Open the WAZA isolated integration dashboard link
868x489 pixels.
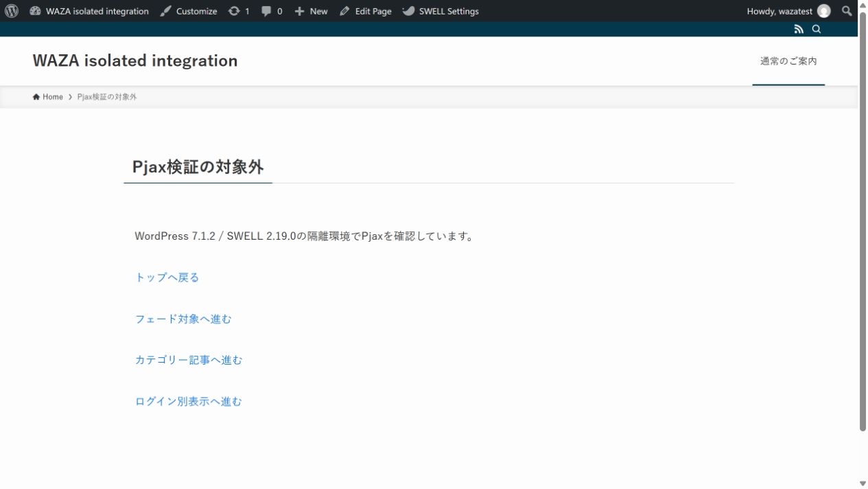[x=89, y=11]
